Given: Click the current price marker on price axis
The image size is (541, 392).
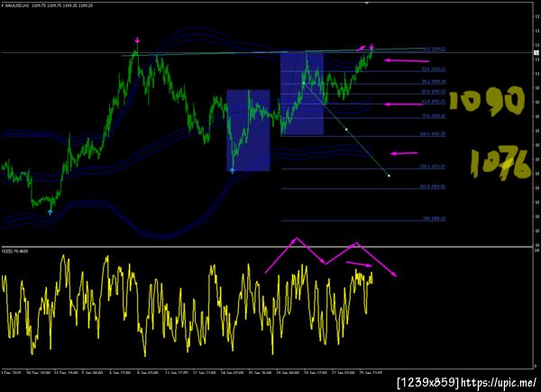Looking at the screenshot, I should coord(537,53).
